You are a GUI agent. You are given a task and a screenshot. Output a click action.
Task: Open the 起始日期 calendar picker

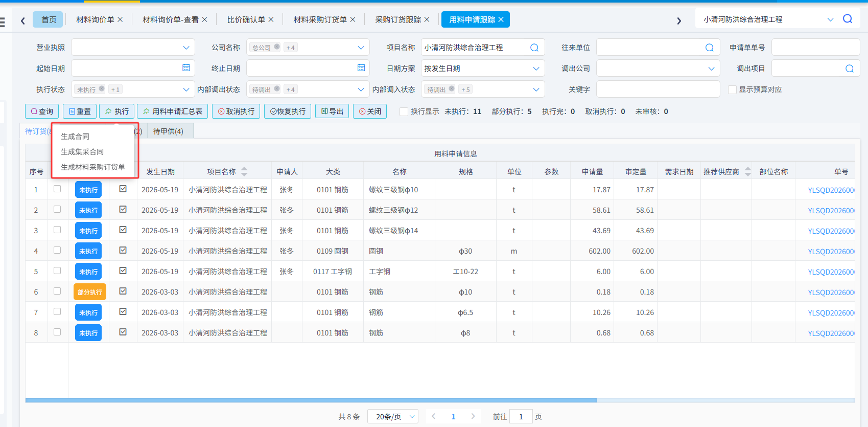pyautogui.click(x=186, y=68)
